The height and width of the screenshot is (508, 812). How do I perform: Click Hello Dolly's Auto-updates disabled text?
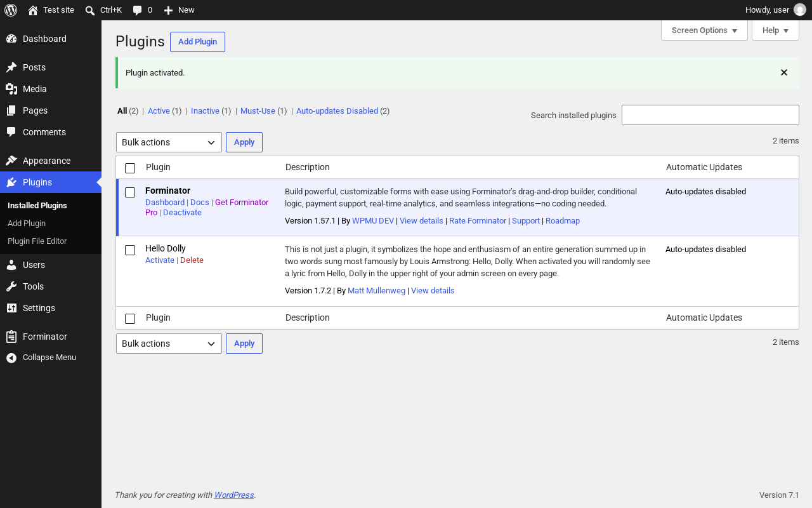(x=705, y=250)
